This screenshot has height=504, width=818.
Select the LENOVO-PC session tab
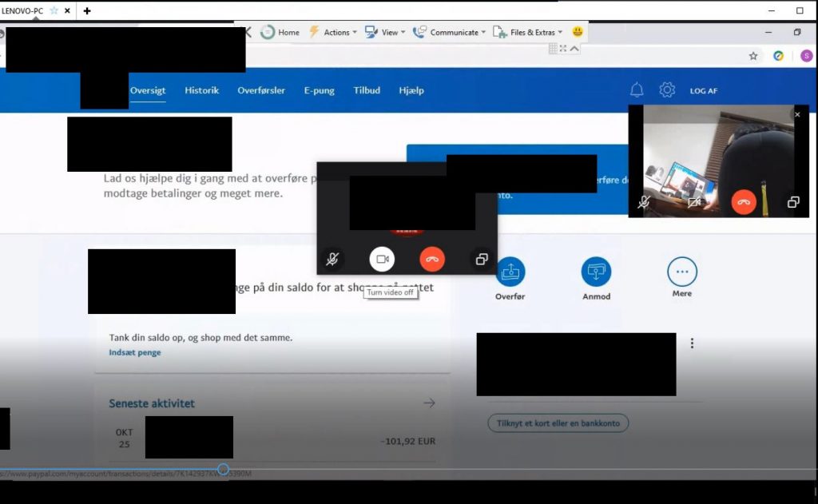pos(22,10)
